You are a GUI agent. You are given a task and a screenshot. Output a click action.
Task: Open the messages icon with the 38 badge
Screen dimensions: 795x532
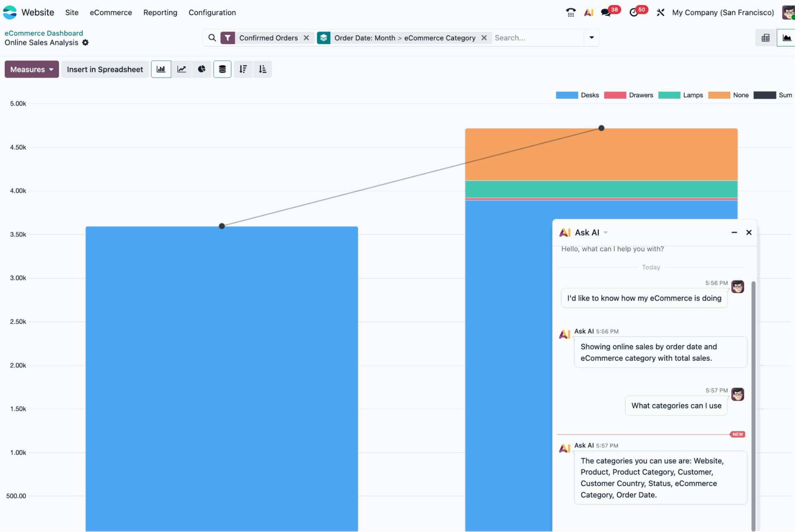606,12
